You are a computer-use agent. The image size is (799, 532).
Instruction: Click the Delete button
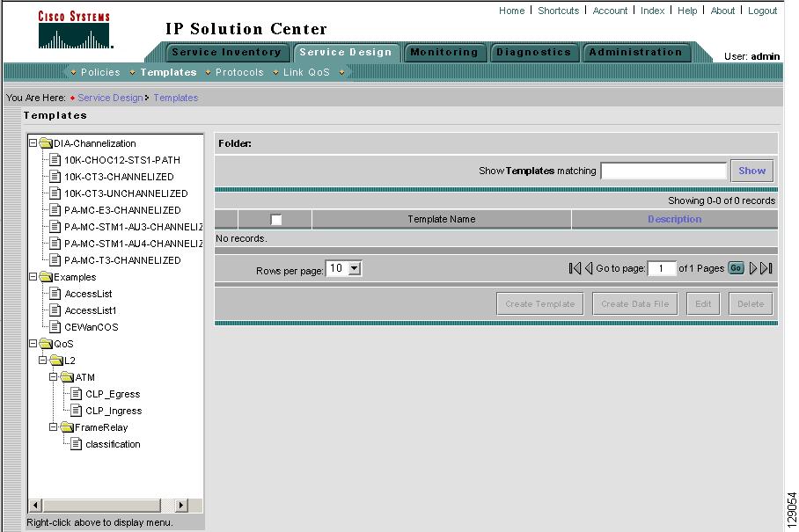click(751, 304)
